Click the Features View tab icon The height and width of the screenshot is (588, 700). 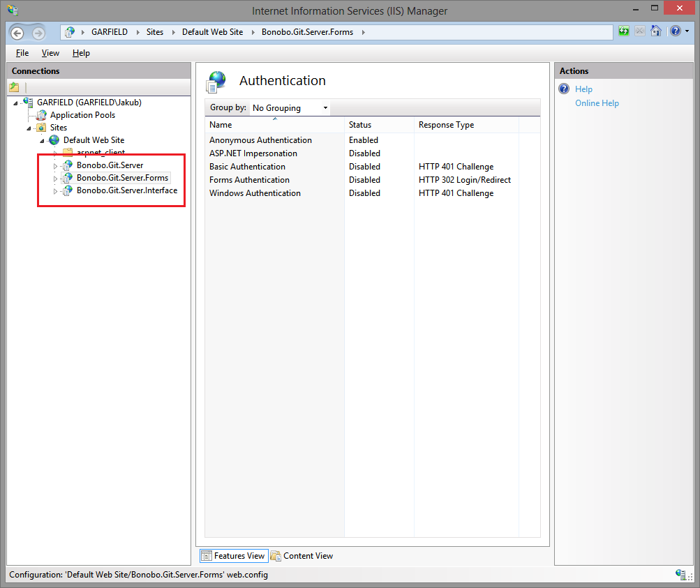207,556
